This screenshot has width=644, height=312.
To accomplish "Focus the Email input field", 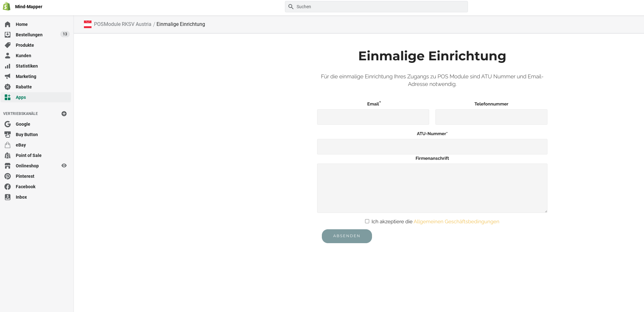I will [x=373, y=117].
